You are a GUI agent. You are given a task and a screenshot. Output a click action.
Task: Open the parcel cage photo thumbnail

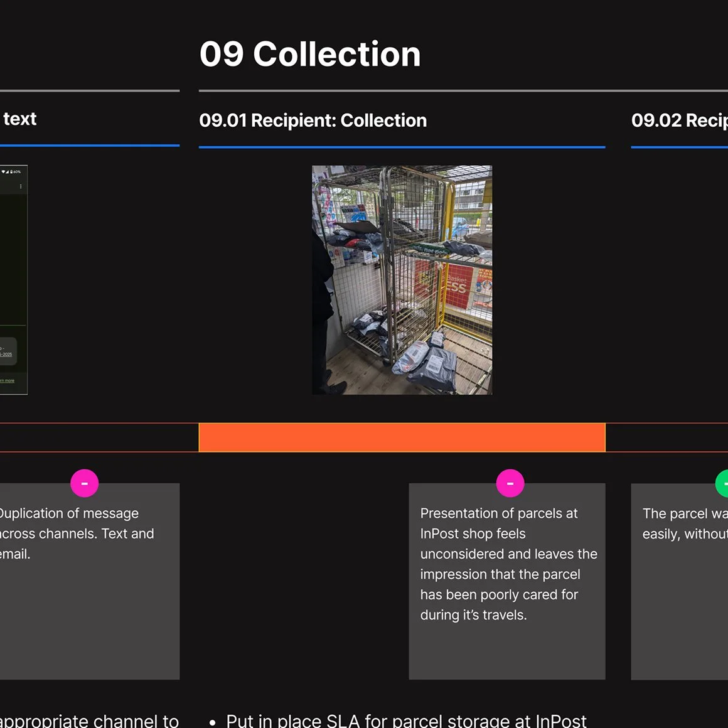402,280
